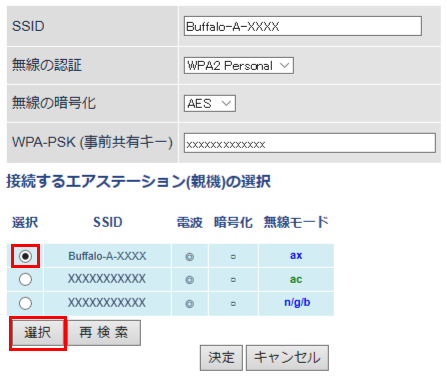
Task: Select radio button in the n/g/b row
Action: (26, 303)
